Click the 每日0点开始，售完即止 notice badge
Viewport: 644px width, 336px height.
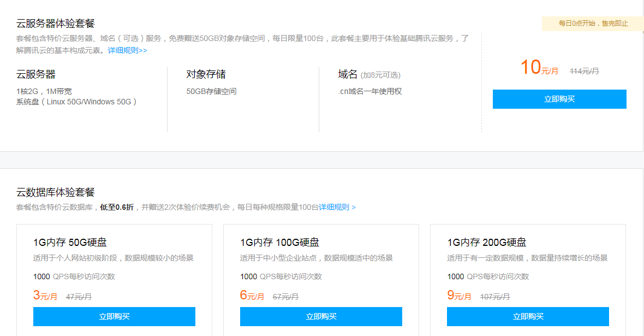tap(593, 23)
